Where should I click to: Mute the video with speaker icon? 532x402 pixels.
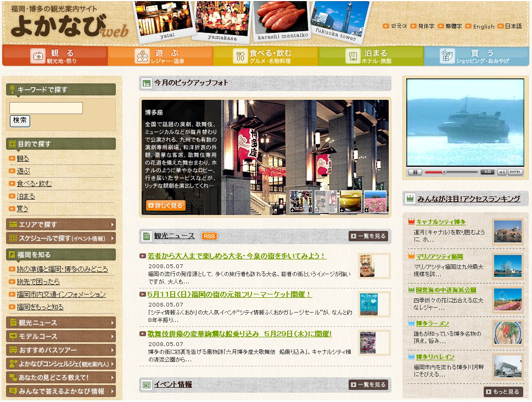pos(502,172)
